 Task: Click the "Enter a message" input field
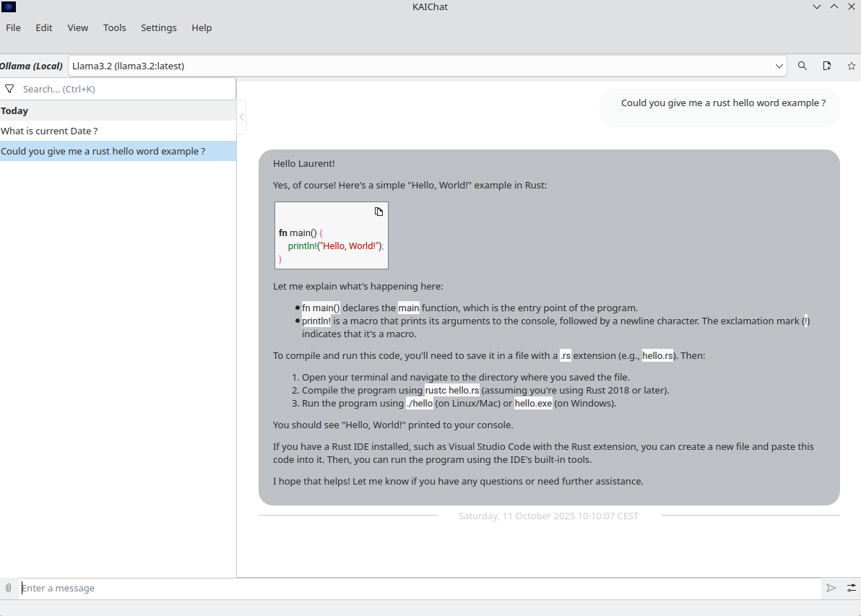pos(419,588)
